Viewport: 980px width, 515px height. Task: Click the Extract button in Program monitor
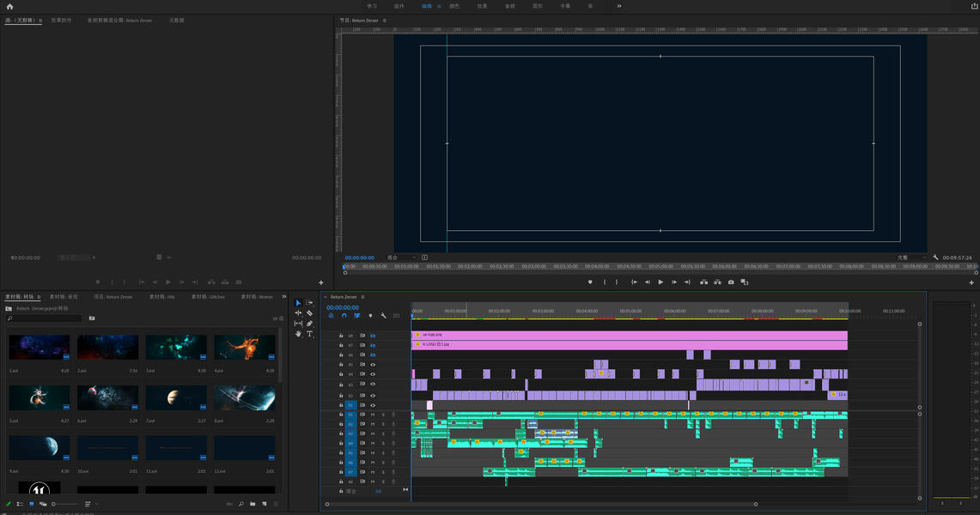click(x=717, y=282)
